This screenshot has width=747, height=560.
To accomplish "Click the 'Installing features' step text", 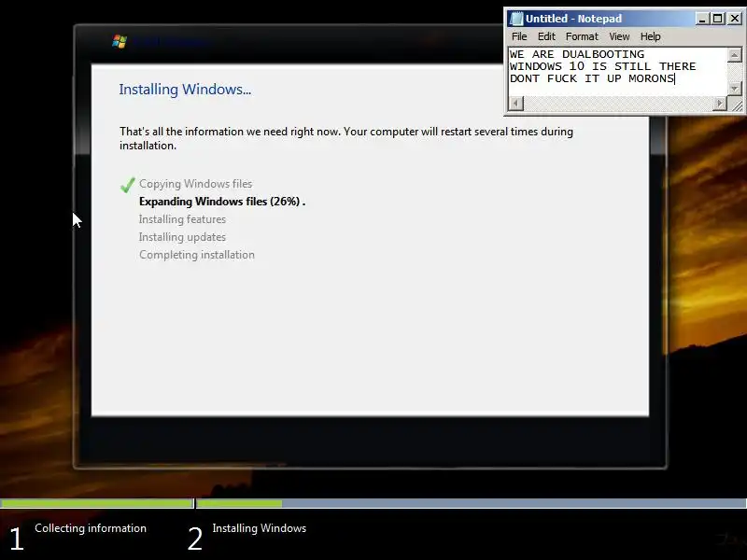I will pos(182,219).
